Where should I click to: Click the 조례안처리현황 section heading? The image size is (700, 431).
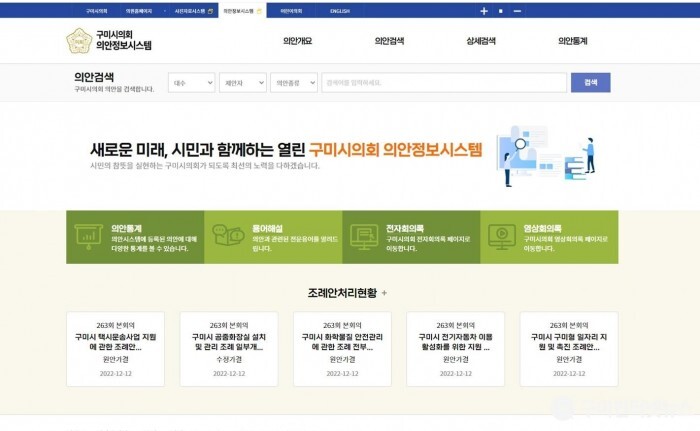tap(342, 293)
